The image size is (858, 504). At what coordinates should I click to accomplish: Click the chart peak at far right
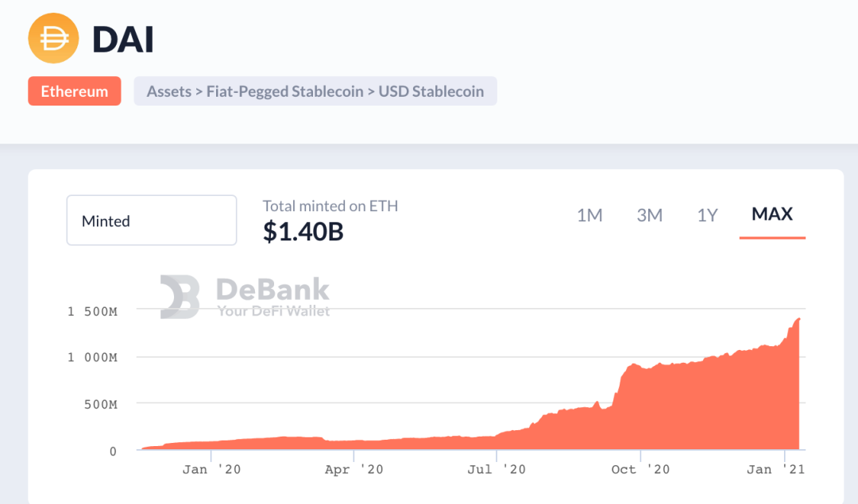(798, 319)
